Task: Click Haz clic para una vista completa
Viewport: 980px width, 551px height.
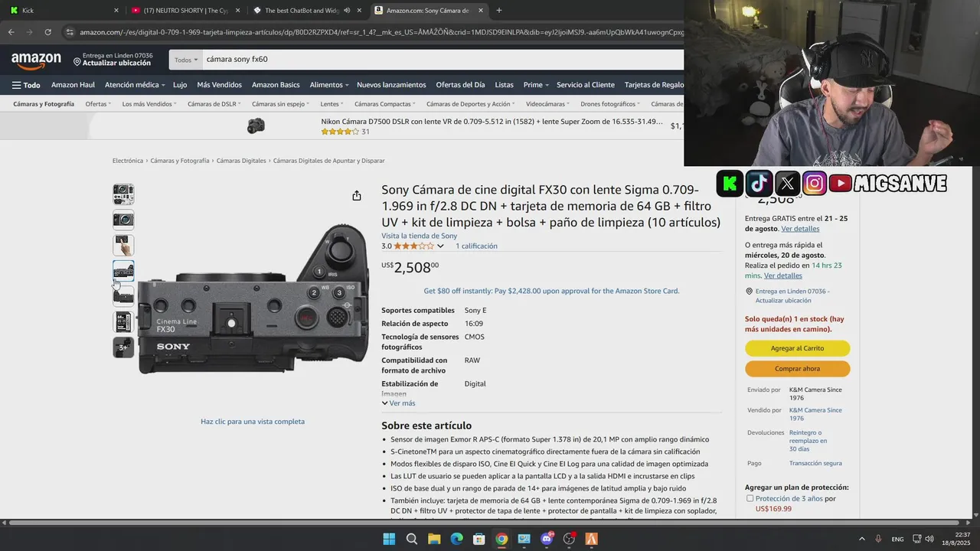Action: point(253,422)
